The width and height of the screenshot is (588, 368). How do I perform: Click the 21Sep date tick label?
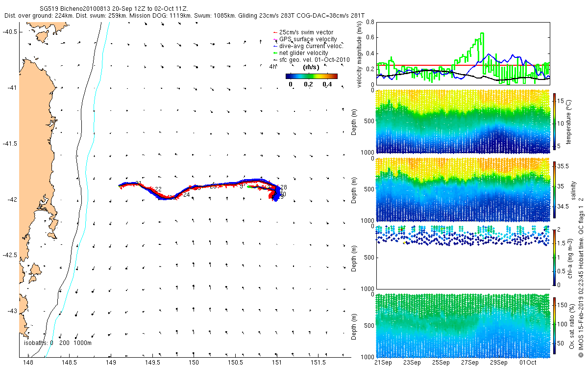pyautogui.click(x=383, y=363)
